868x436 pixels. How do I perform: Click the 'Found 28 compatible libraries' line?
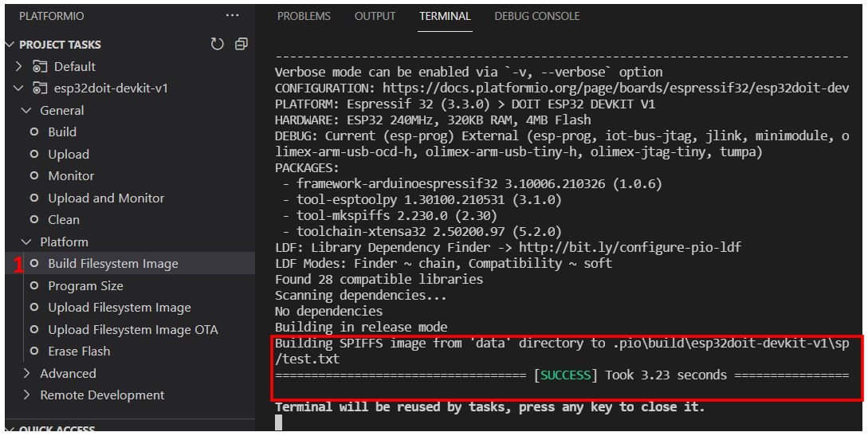[x=379, y=279]
